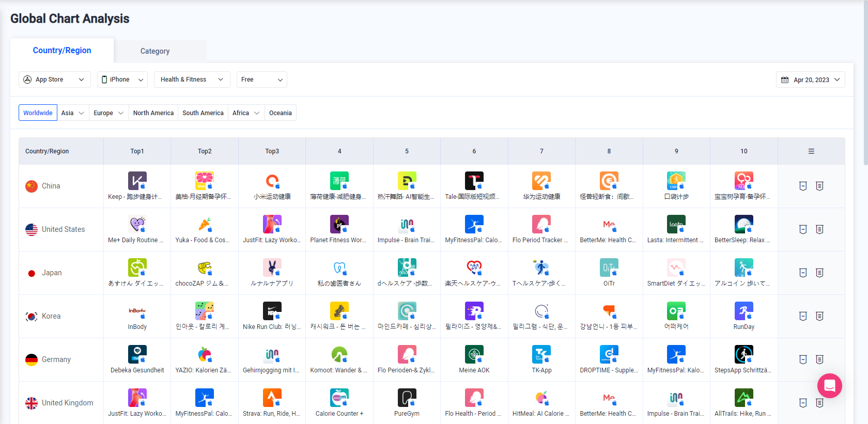Select the Strava app icon
Screen dimensions: 868x424
[x=272, y=398]
